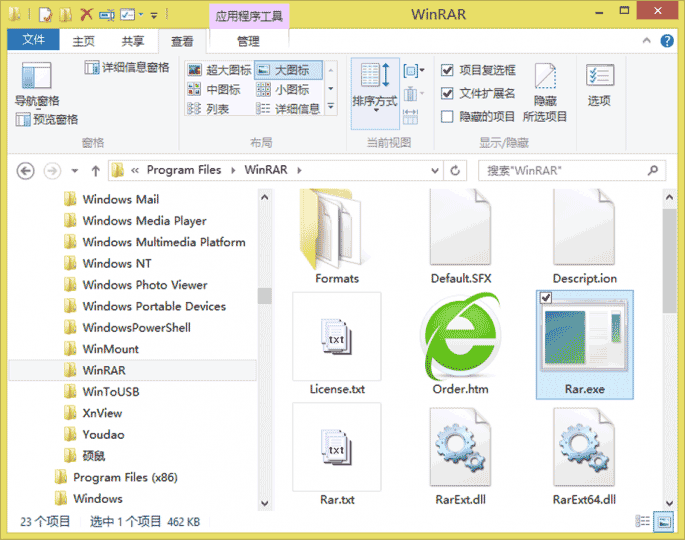Toggle File name extensions option
This screenshot has height=540, width=685.
point(478,93)
